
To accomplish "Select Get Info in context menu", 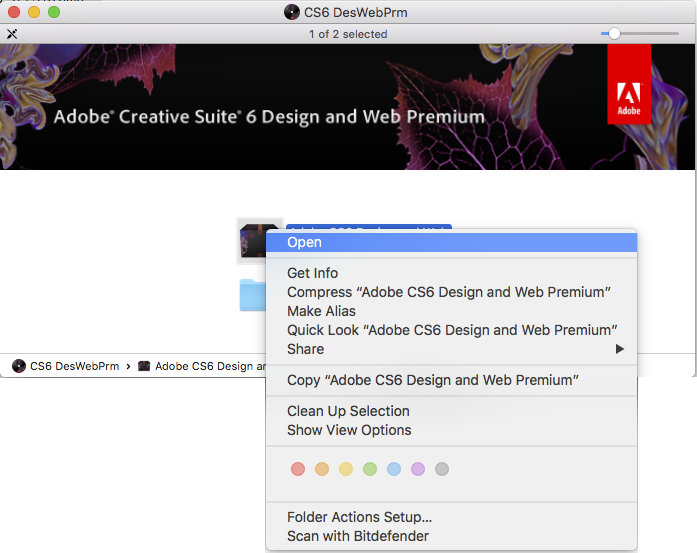I will pos(451,273).
